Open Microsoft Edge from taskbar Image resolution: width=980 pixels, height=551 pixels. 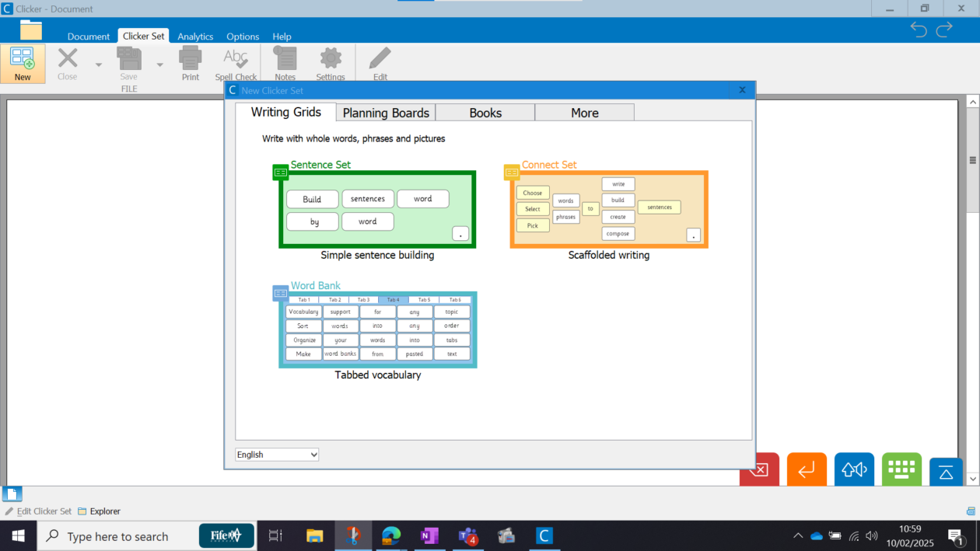[391, 535]
